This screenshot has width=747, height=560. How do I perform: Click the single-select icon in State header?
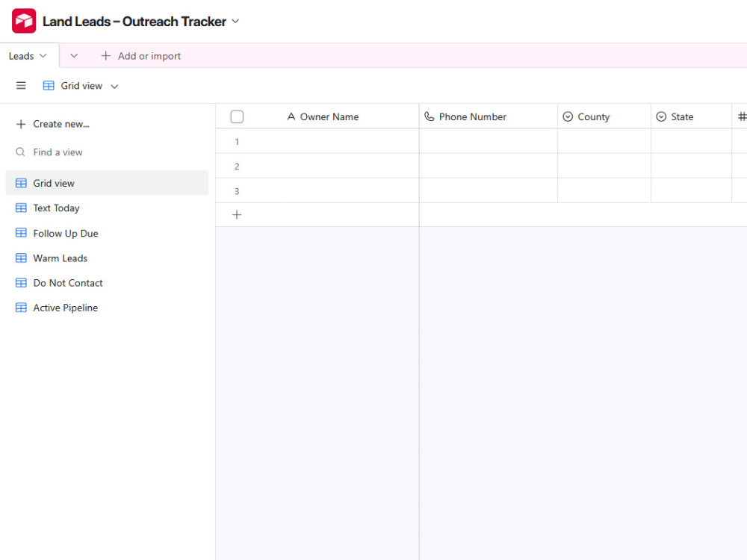pyautogui.click(x=661, y=116)
